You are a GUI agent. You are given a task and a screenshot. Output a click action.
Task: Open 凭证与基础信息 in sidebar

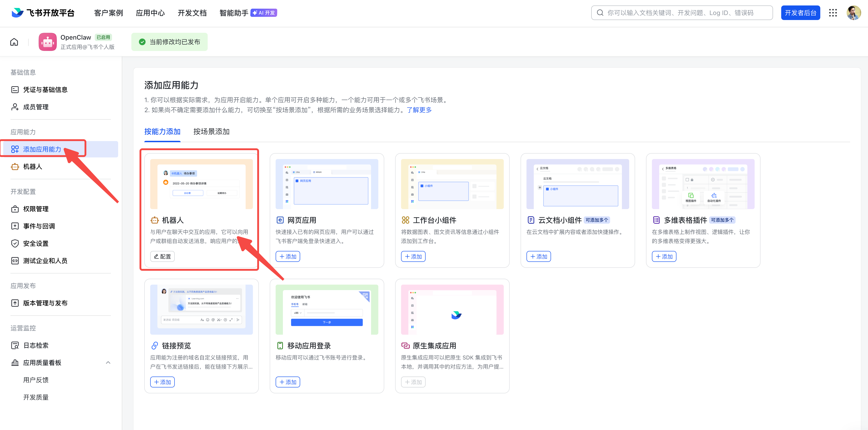[45, 89]
